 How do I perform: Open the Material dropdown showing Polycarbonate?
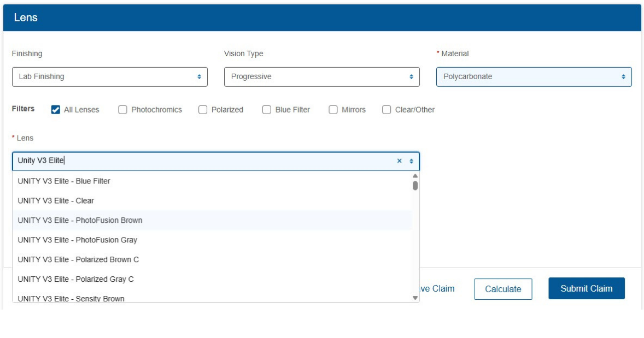(x=534, y=77)
